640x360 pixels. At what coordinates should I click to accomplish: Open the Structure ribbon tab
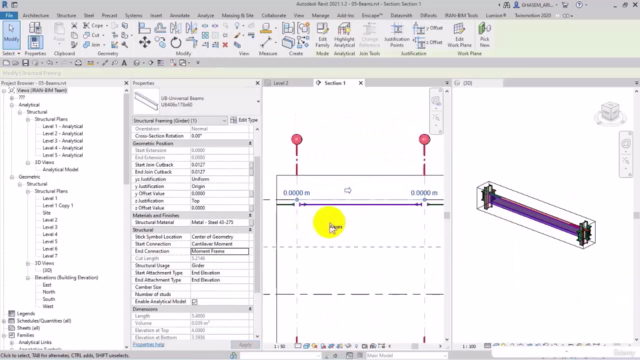point(66,16)
